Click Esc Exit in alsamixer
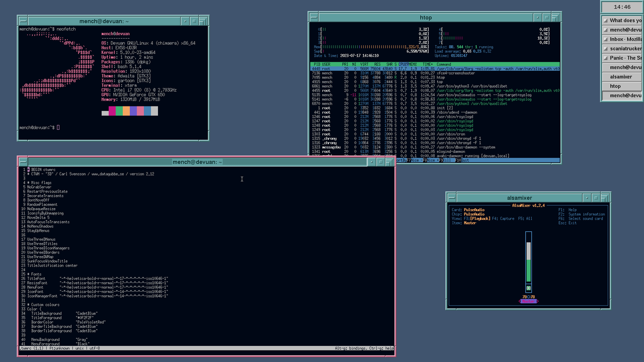Image resolution: width=644 pixels, height=362 pixels. [568, 223]
